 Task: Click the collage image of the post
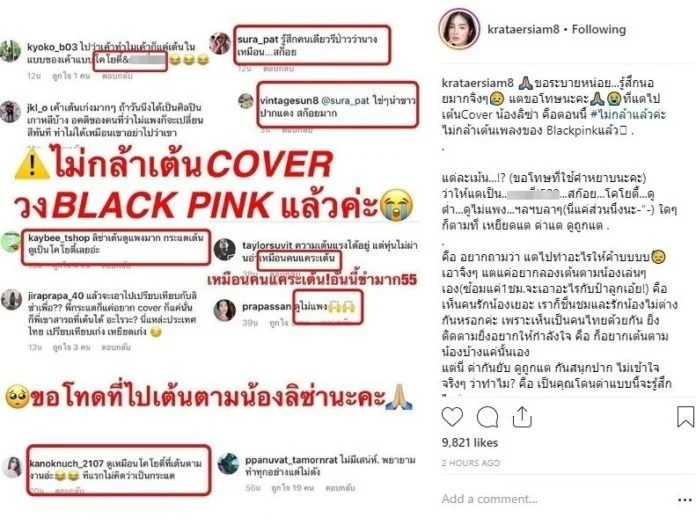(x=211, y=259)
